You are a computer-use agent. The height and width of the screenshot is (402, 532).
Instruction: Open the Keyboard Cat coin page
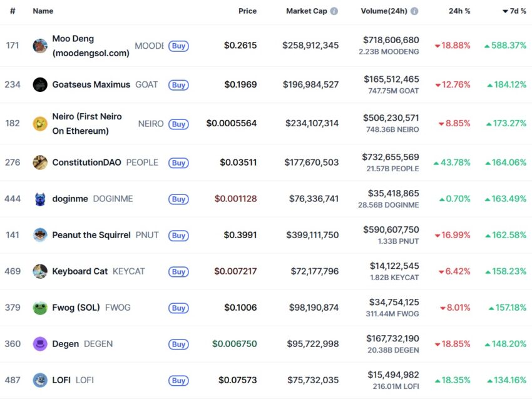coord(79,271)
